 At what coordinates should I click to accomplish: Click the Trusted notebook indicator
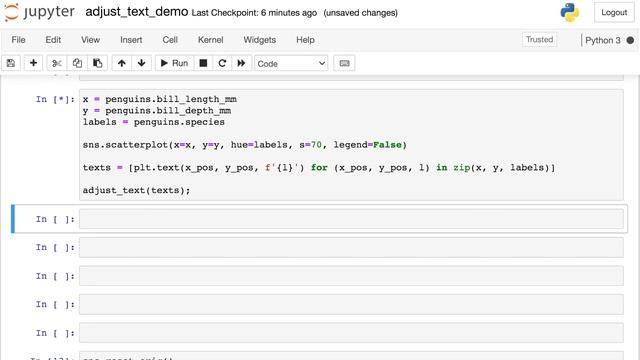pos(539,40)
